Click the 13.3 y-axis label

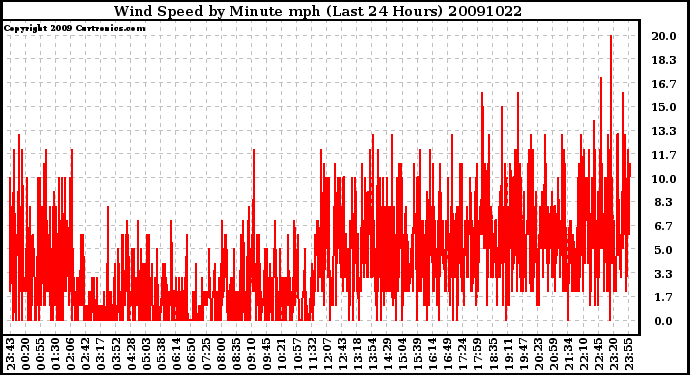[x=664, y=131]
